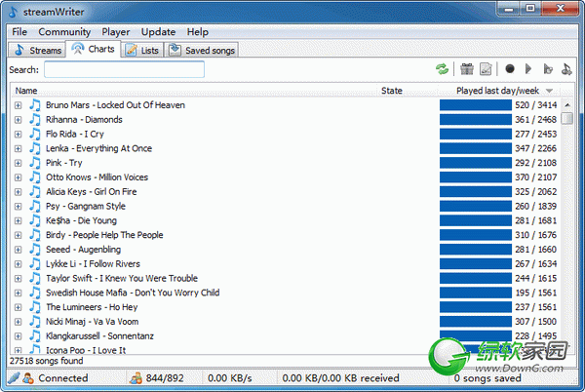
Task: Expand Klangkarussell - Sonnentanz entry
Action: tap(18, 336)
